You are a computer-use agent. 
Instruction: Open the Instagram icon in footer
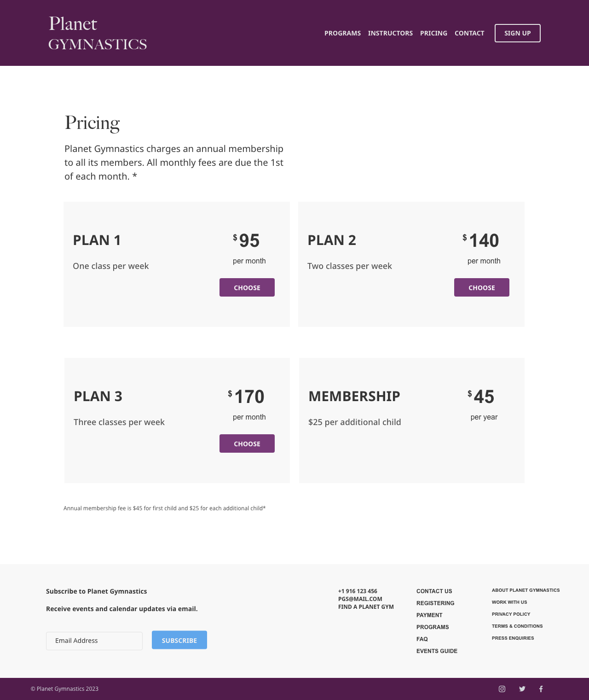[x=502, y=689]
